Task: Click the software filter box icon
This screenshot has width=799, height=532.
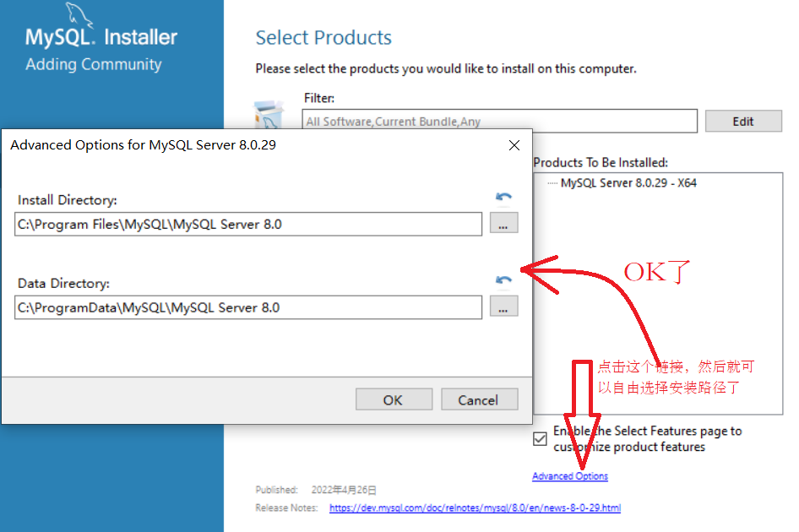Action: point(269,114)
